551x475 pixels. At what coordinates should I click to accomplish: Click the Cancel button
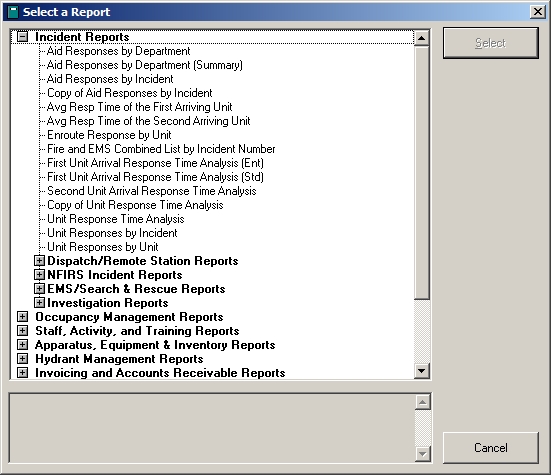tap(491, 448)
